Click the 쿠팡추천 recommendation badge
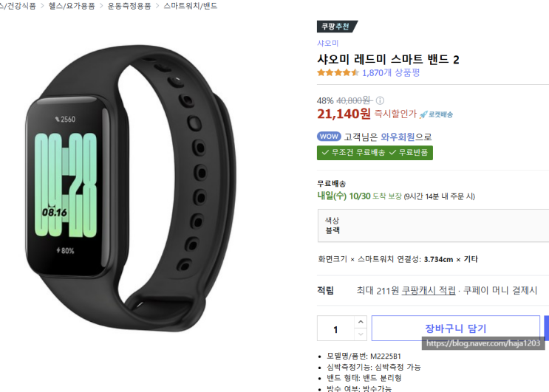This screenshot has height=392, width=549. point(337,27)
